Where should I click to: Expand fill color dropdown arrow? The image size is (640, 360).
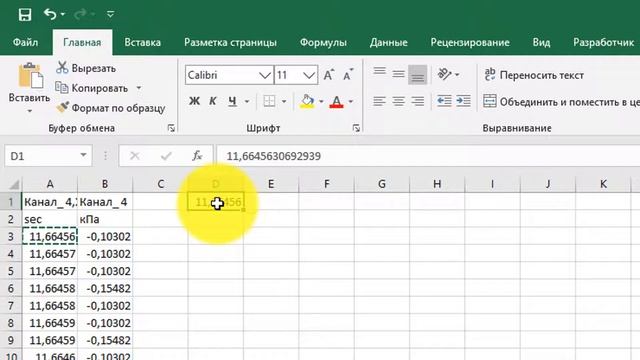(321, 101)
